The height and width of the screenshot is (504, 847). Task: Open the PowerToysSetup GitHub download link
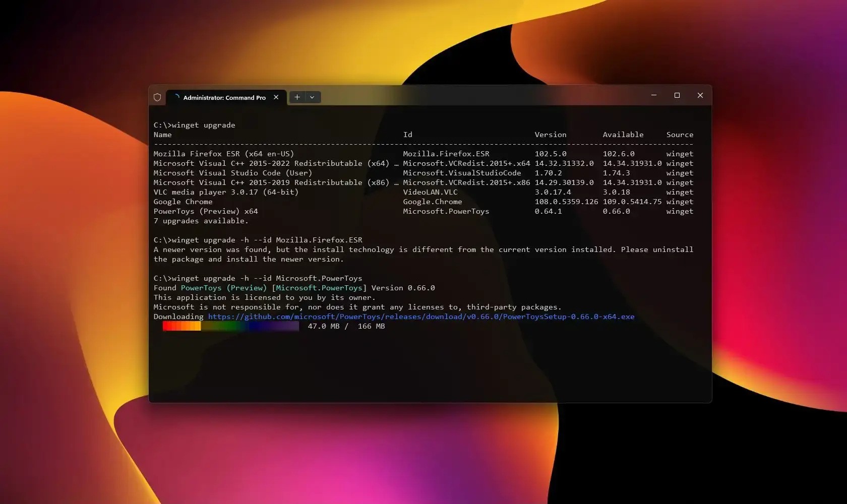421,317
